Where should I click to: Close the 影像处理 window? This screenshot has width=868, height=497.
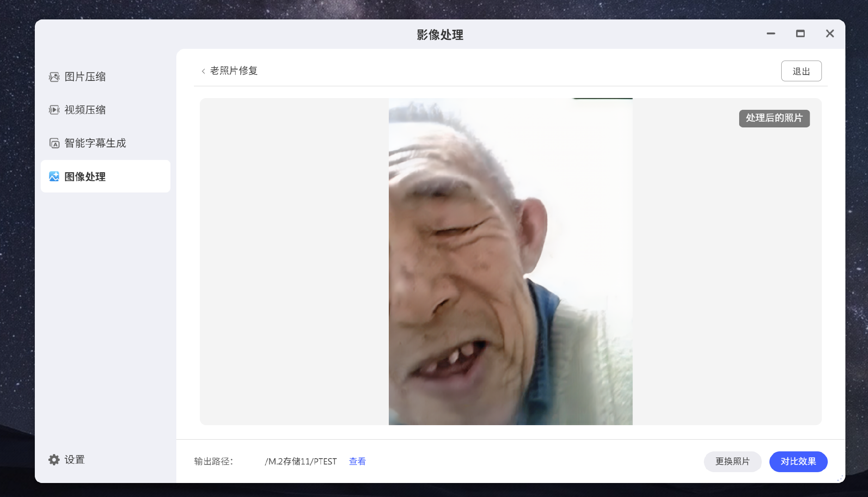[x=830, y=34]
